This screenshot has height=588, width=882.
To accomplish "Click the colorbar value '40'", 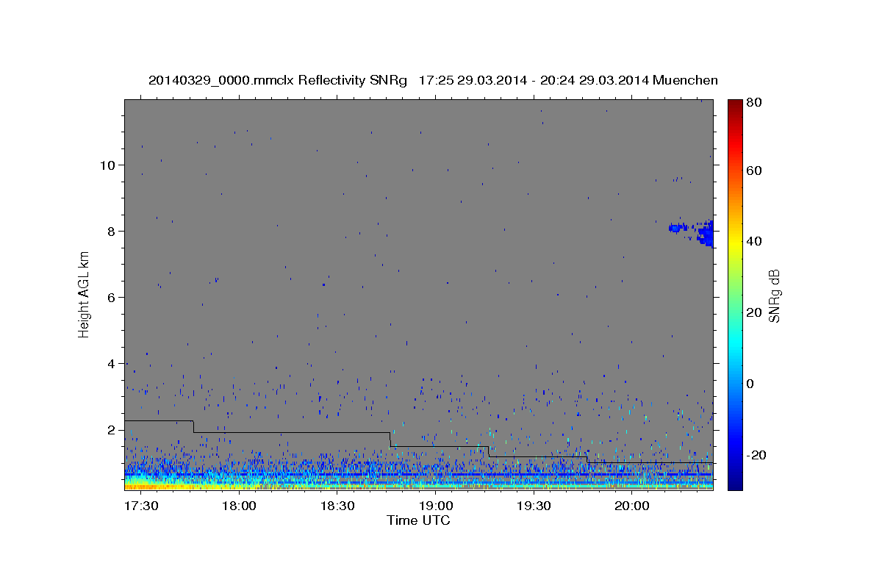I will coord(753,241).
